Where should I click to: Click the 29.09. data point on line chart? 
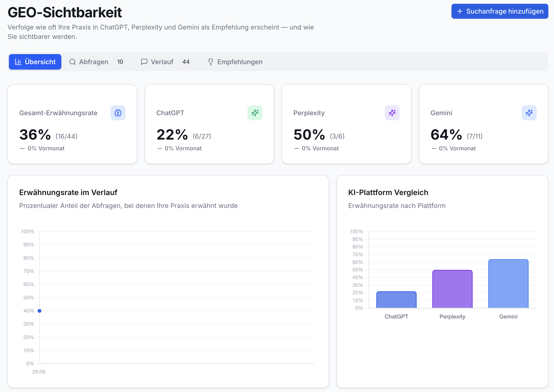tap(40, 311)
